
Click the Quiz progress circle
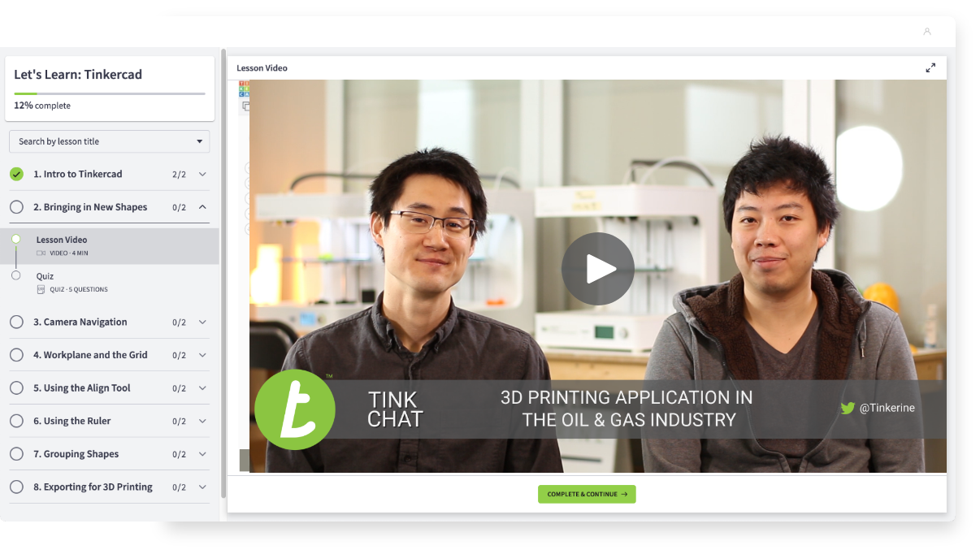click(x=16, y=275)
